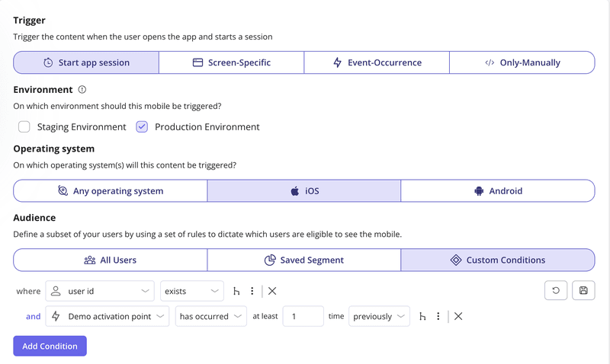This screenshot has height=364, width=610.
Task: Enable the Staging Environment checkbox
Action: coord(24,127)
